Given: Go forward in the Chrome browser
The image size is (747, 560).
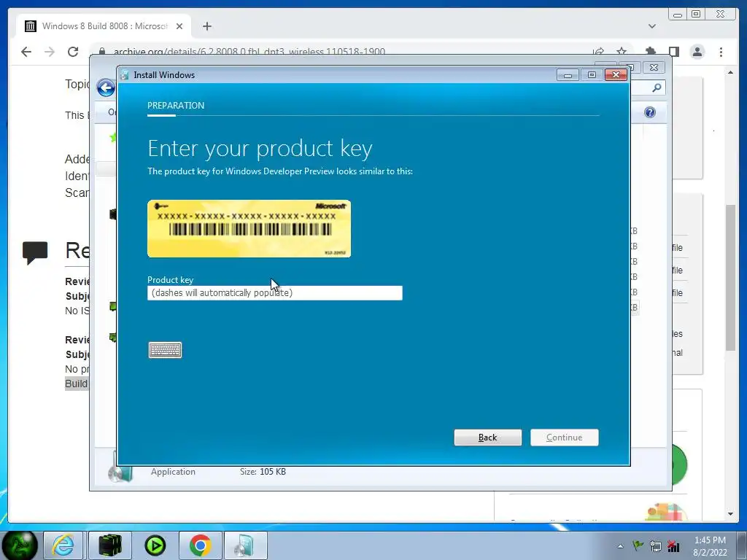Looking at the screenshot, I should point(50,52).
